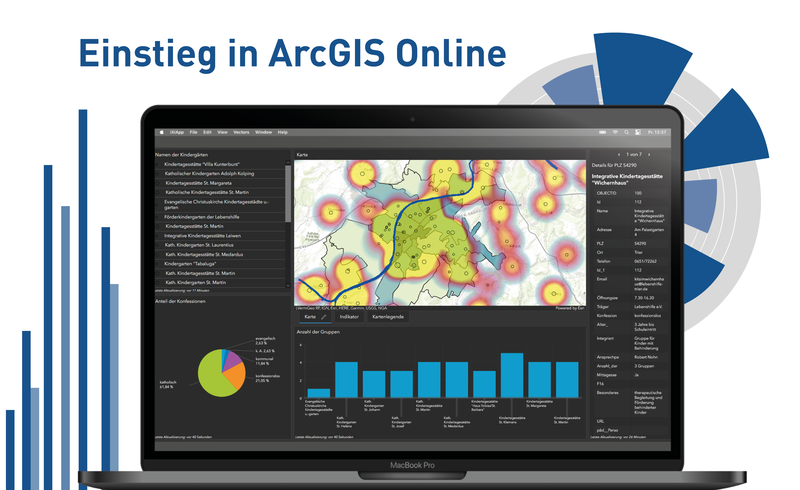Viewport: 800px width, 490px height.
Task: Switch to the Kartenlegende tab
Action: (x=388, y=317)
